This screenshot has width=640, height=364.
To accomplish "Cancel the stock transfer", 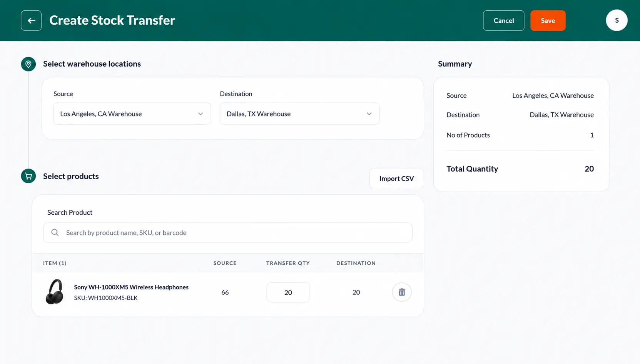I will [503, 20].
